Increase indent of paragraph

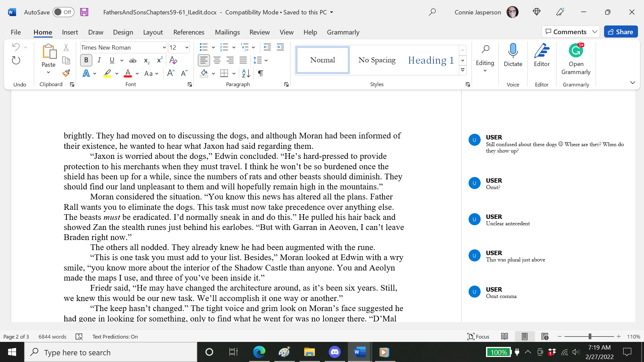280,47
